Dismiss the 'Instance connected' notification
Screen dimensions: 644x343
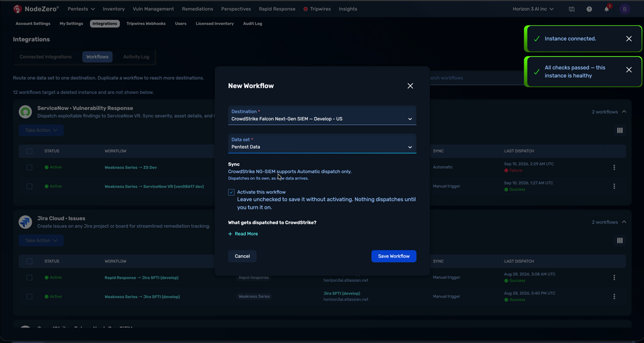[629, 39]
